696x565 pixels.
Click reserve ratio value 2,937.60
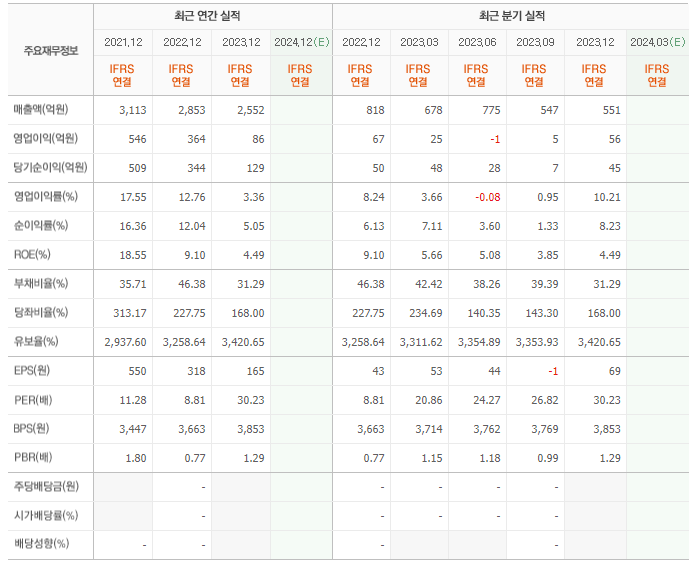[126, 342]
